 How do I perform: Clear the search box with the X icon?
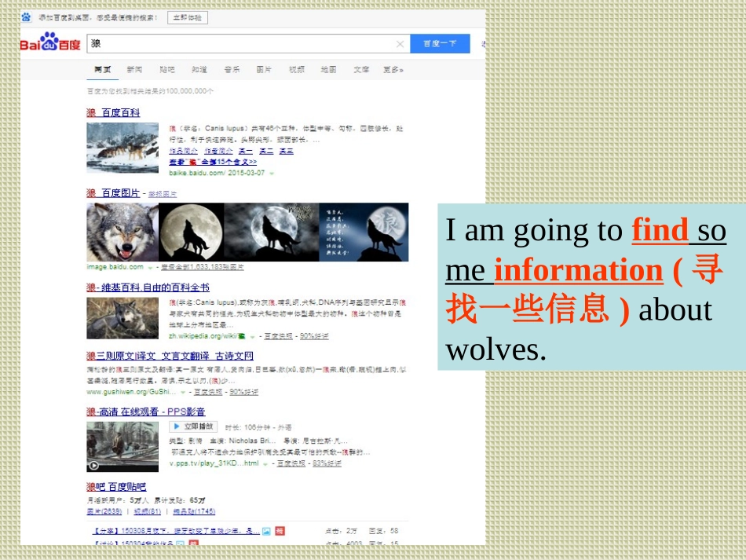pos(400,44)
